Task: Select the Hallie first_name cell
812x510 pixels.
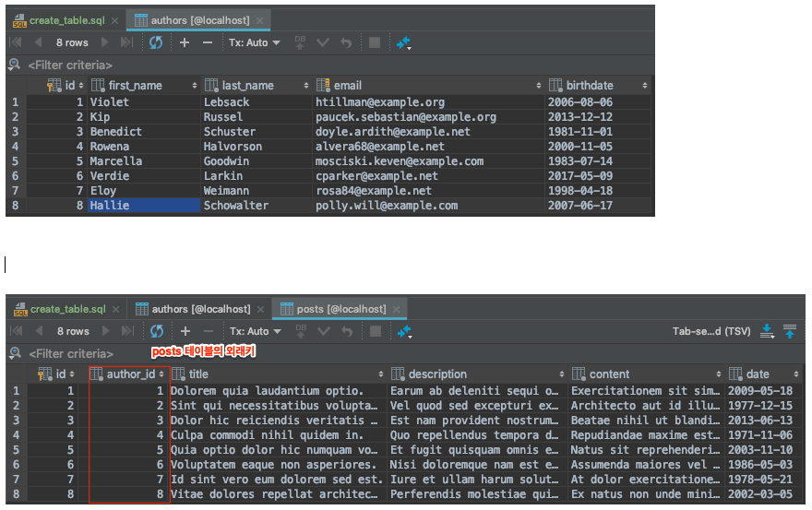Action: coord(144,206)
